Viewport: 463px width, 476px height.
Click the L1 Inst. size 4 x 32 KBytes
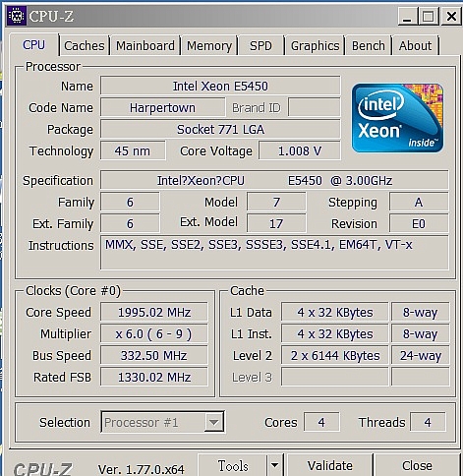[x=335, y=333]
